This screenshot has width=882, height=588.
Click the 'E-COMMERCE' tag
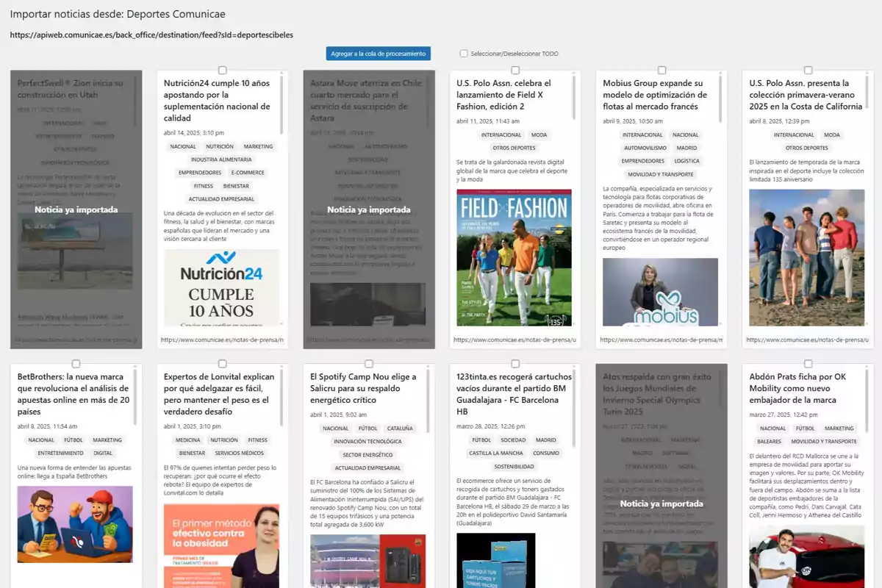pyautogui.click(x=247, y=173)
